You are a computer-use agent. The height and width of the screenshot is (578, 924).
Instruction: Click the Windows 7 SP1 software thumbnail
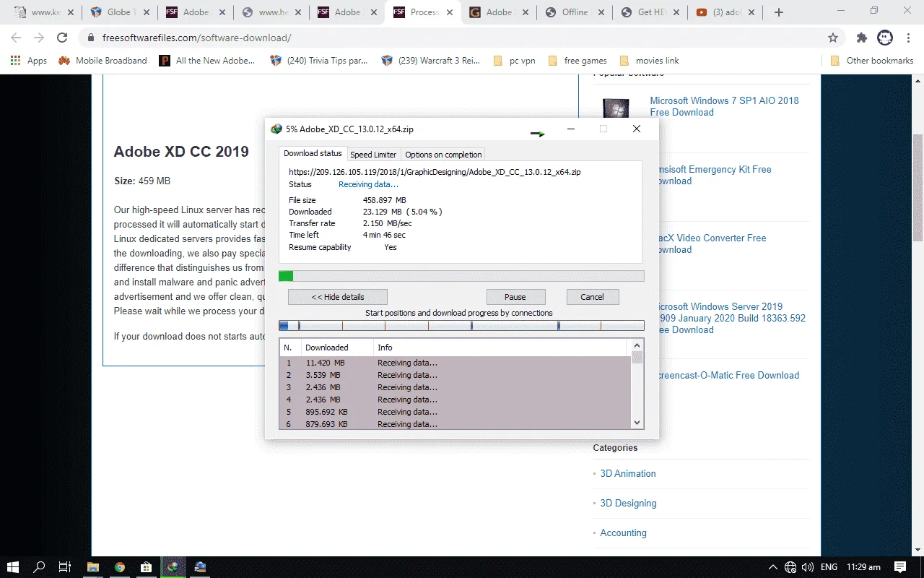[x=616, y=108]
